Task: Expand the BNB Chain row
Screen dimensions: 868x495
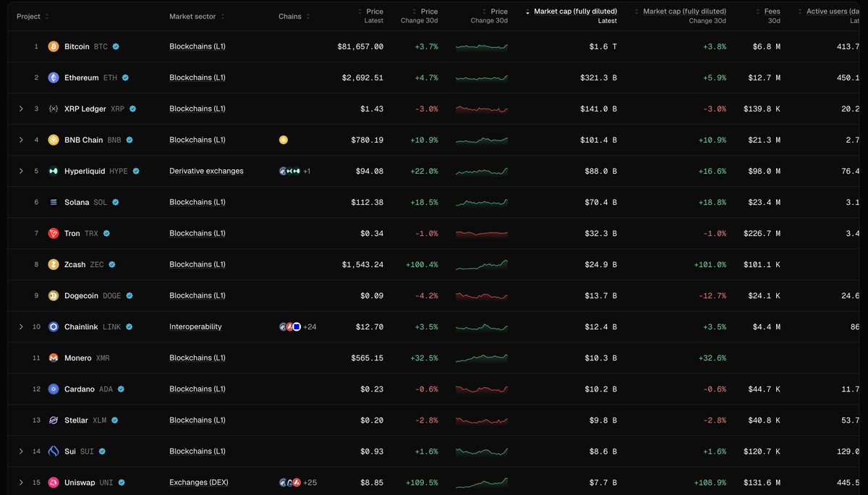Action: pyautogui.click(x=21, y=140)
